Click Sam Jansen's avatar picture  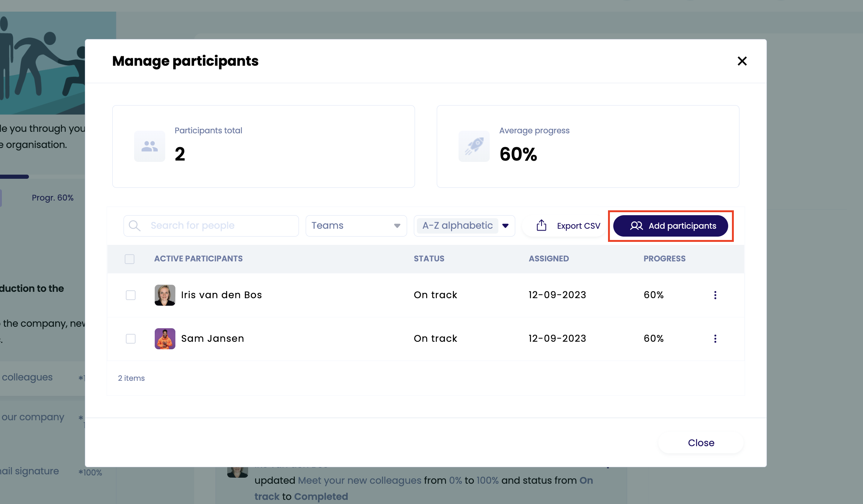(x=165, y=339)
